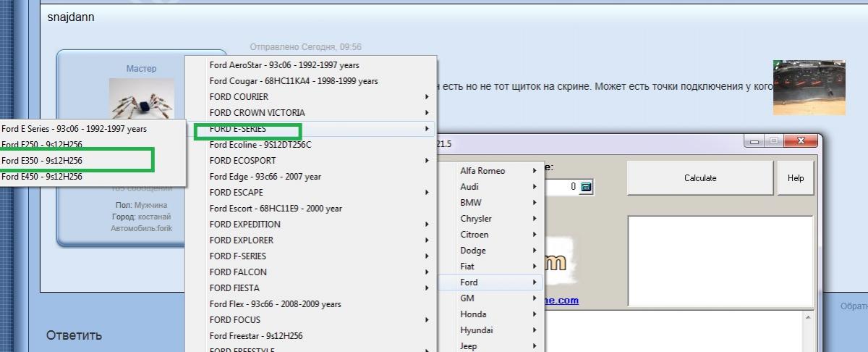
Task: Expand the FORD F-SERIES submenu
Action: tap(311, 256)
